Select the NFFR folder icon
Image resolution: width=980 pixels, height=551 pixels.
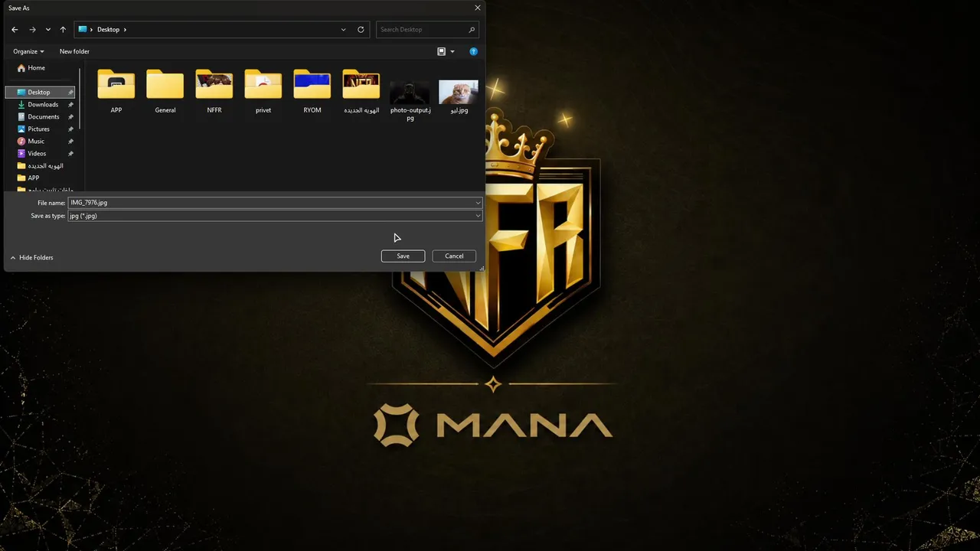214,84
